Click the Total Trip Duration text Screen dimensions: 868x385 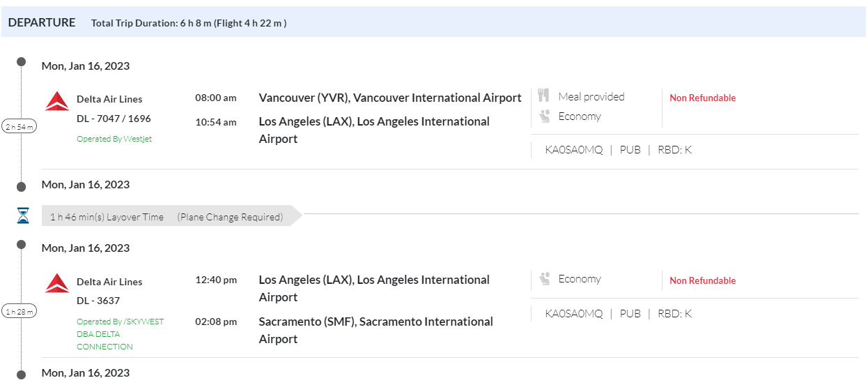(189, 23)
